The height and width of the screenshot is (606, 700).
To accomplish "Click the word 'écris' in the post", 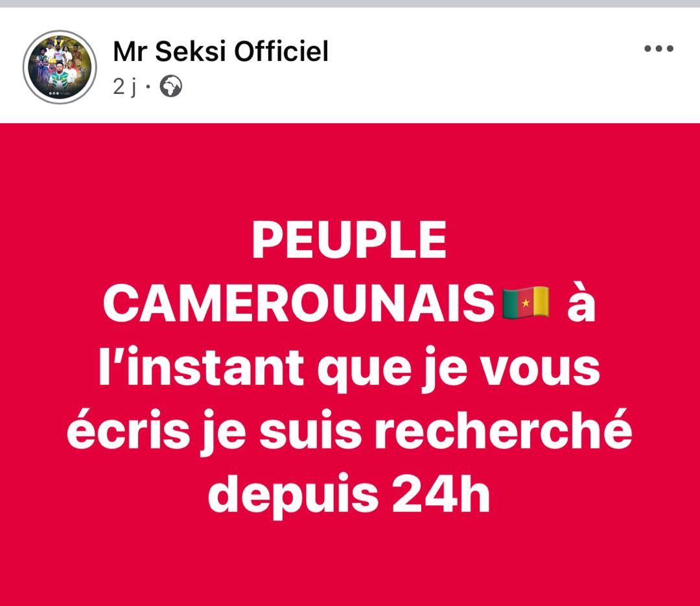I will point(129,430).
